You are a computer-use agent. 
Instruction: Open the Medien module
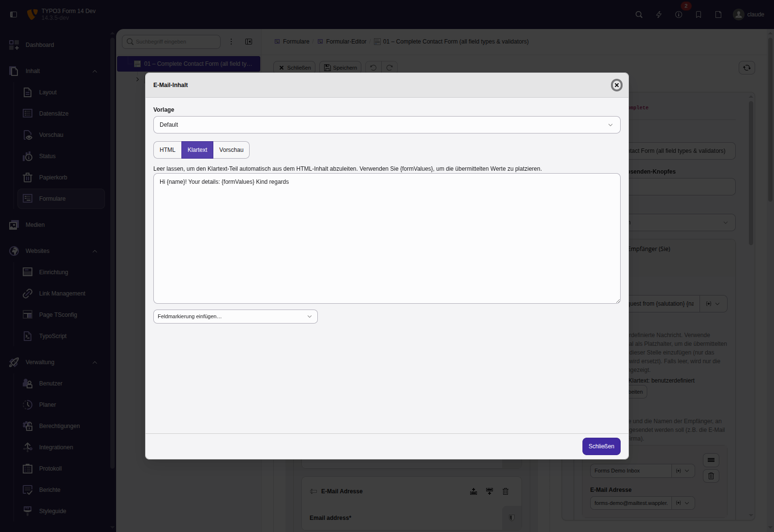55,225
